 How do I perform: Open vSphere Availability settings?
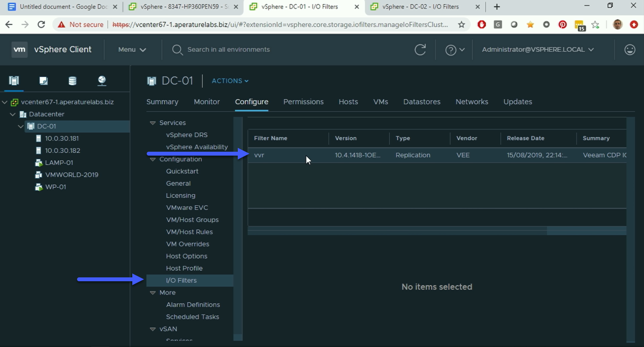point(197,147)
